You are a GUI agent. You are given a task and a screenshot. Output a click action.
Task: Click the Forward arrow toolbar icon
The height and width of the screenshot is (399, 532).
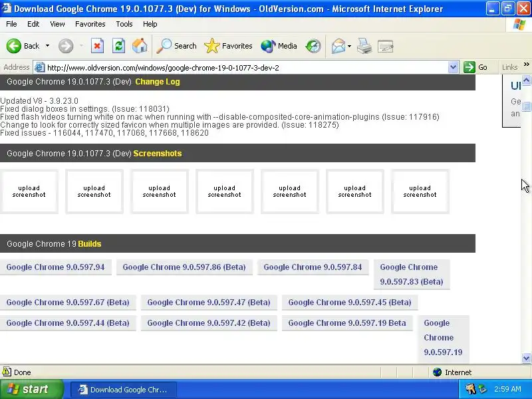[x=66, y=46]
